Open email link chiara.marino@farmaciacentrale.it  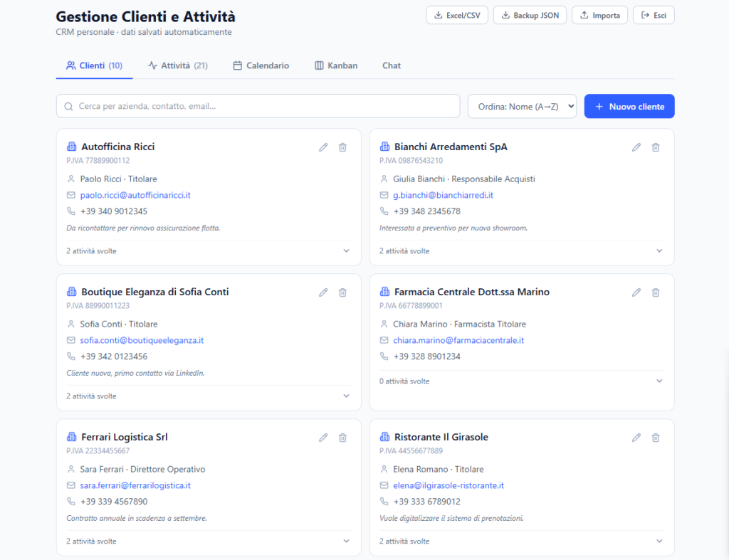point(458,340)
